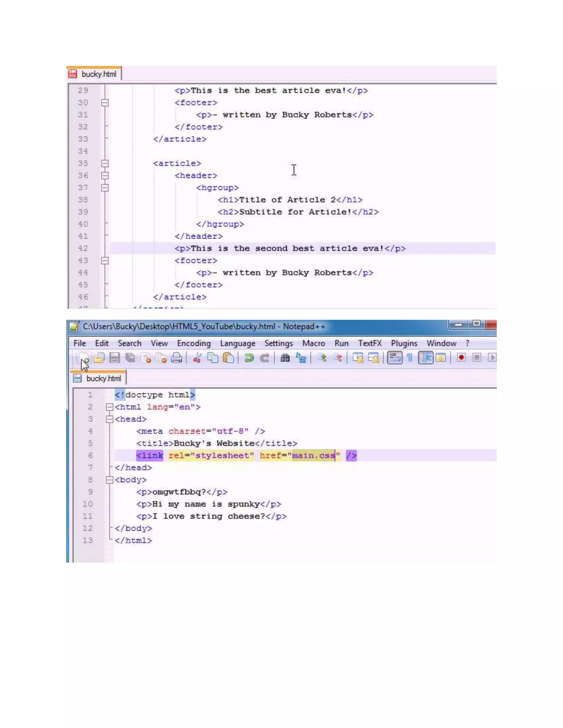Open the View menu
Screen dimensions: 563x728
click(159, 343)
